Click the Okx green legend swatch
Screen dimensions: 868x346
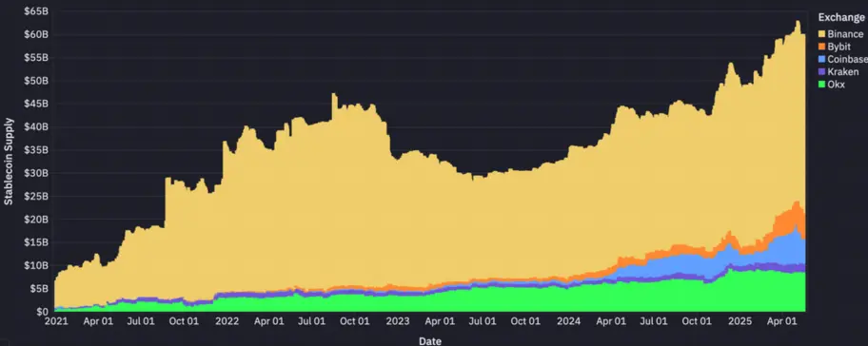point(821,85)
